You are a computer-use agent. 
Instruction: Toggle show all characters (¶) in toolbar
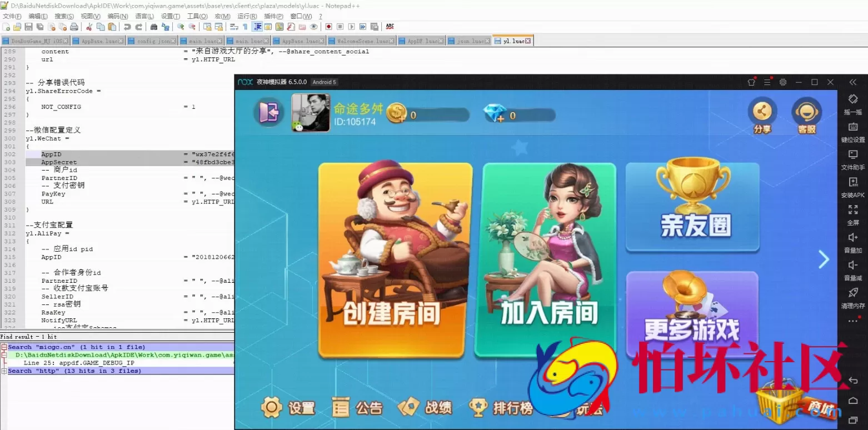click(x=246, y=26)
